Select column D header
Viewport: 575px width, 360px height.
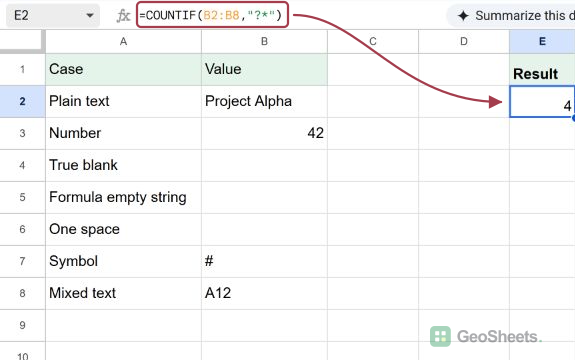[464, 41]
